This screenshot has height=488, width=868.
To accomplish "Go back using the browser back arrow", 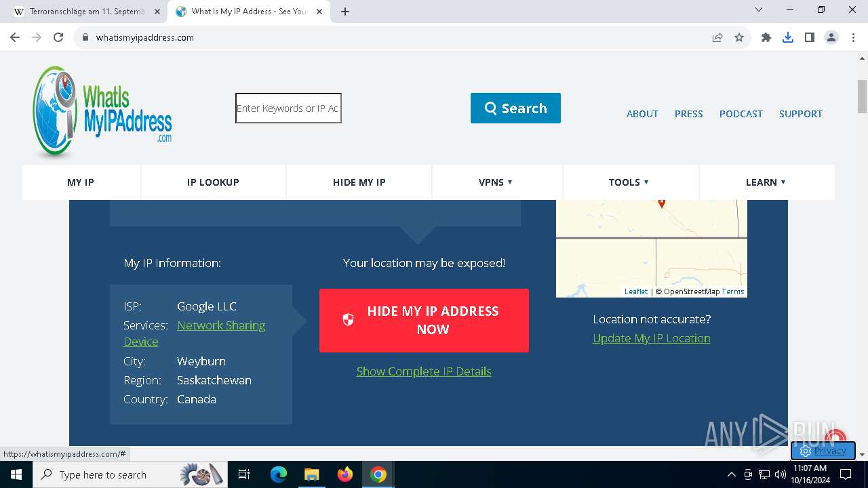I will point(15,37).
